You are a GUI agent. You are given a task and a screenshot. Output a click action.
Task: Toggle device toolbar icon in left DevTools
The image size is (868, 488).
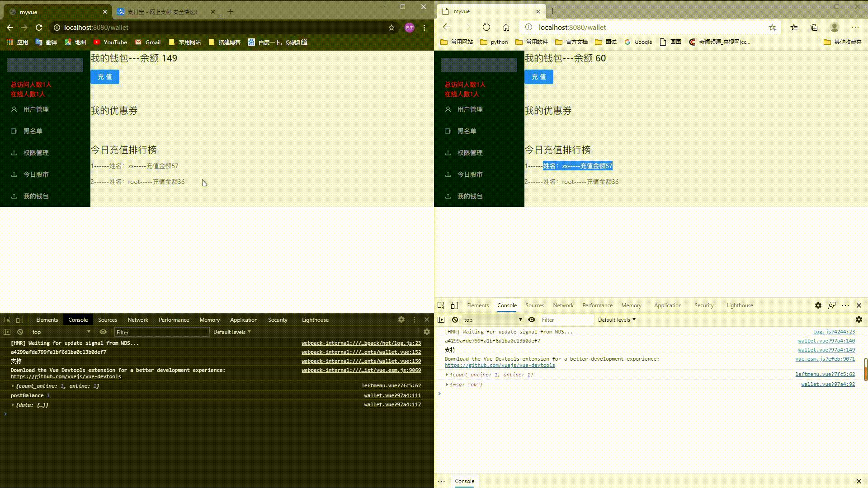(x=19, y=319)
